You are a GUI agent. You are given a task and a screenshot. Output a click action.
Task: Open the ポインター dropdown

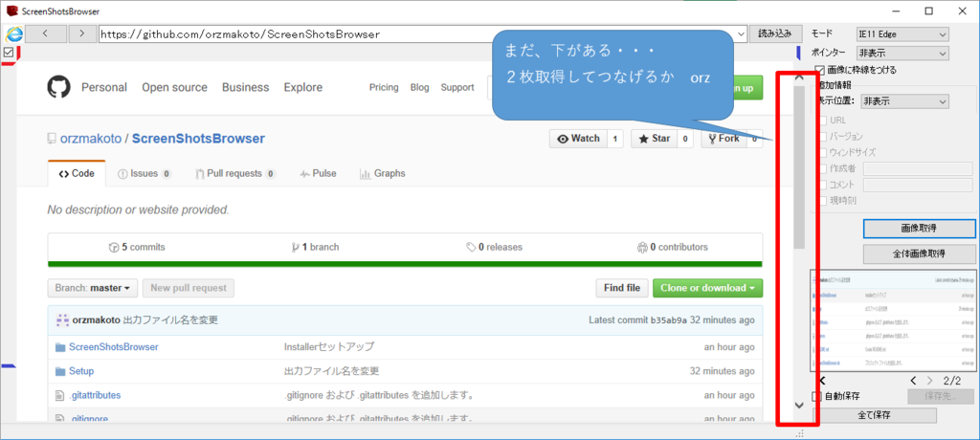(902, 54)
